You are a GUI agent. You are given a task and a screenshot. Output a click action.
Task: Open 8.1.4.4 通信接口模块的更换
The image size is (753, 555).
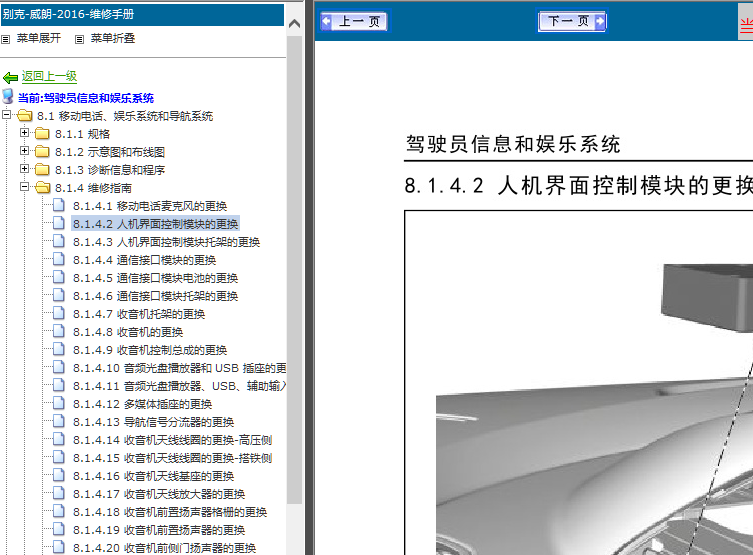(145, 260)
